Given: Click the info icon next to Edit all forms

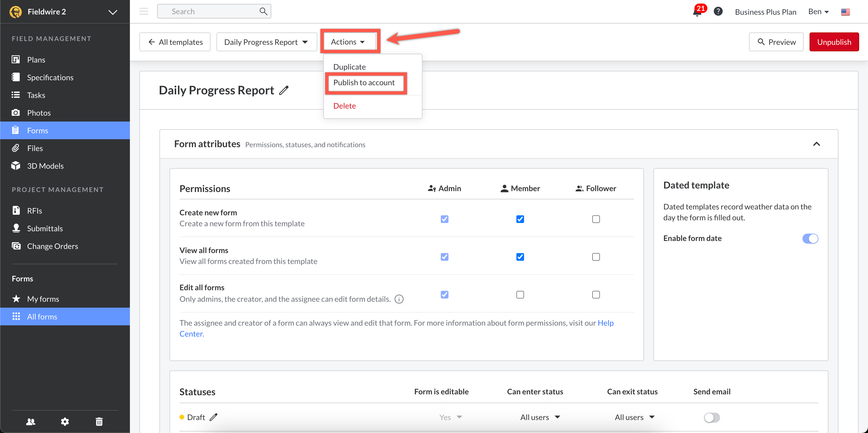Looking at the screenshot, I should 399,299.
